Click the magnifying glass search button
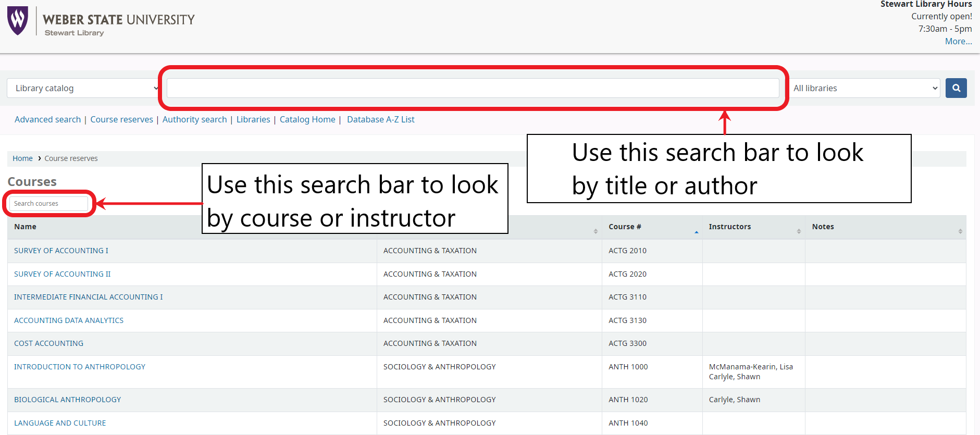 point(956,88)
